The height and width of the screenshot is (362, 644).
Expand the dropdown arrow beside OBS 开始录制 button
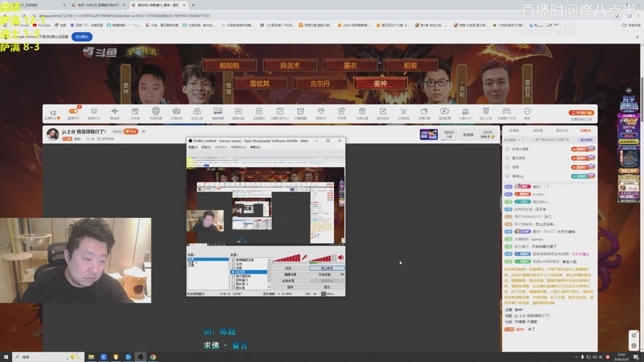pos(342,274)
